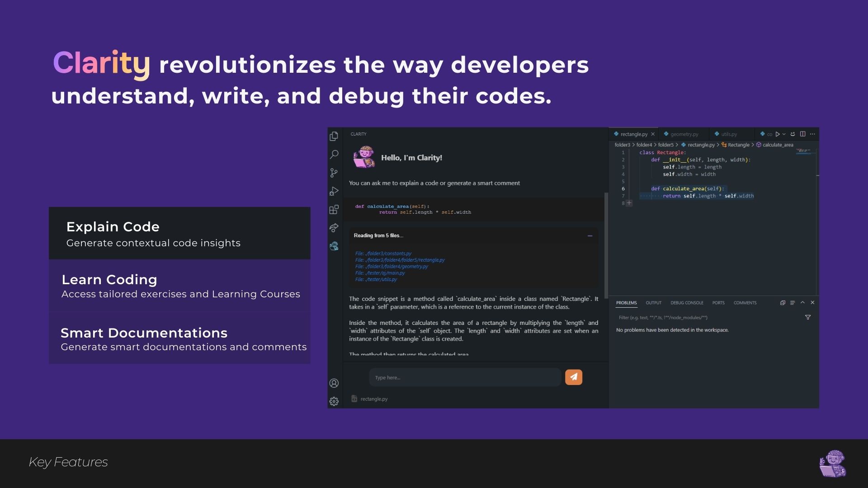Expand folder5 in the breadcrumb bar
Viewport: 868px width, 488px height.
click(x=666, y=145)
